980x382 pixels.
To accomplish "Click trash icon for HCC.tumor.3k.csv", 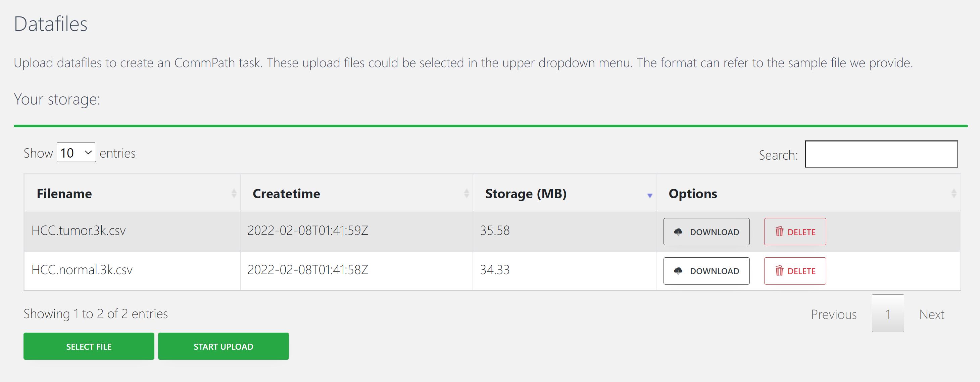I will coord(780,231).
